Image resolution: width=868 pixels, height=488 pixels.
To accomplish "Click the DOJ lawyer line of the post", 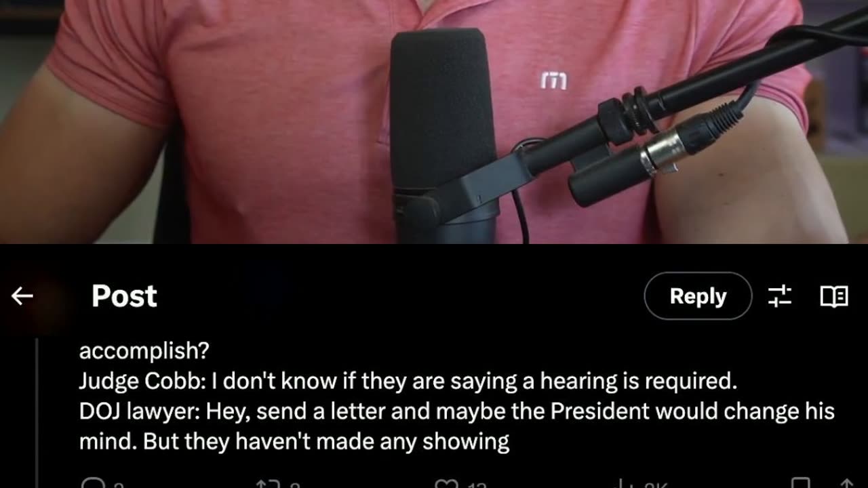I will click(x=456, y=411).
